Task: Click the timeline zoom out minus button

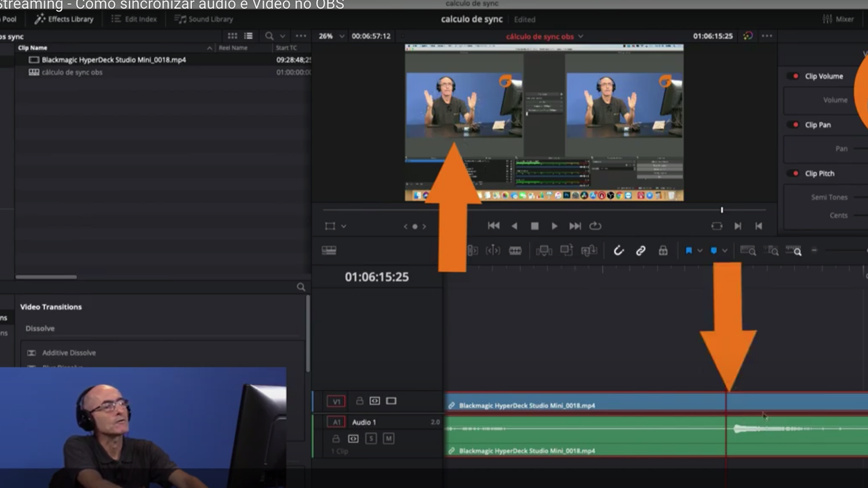Action: 814,250
